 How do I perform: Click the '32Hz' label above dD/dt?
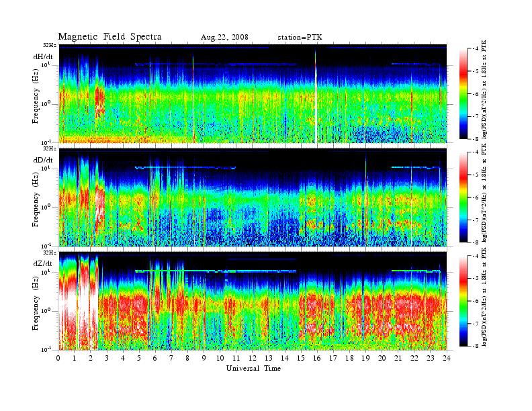[x=49, y=148]
